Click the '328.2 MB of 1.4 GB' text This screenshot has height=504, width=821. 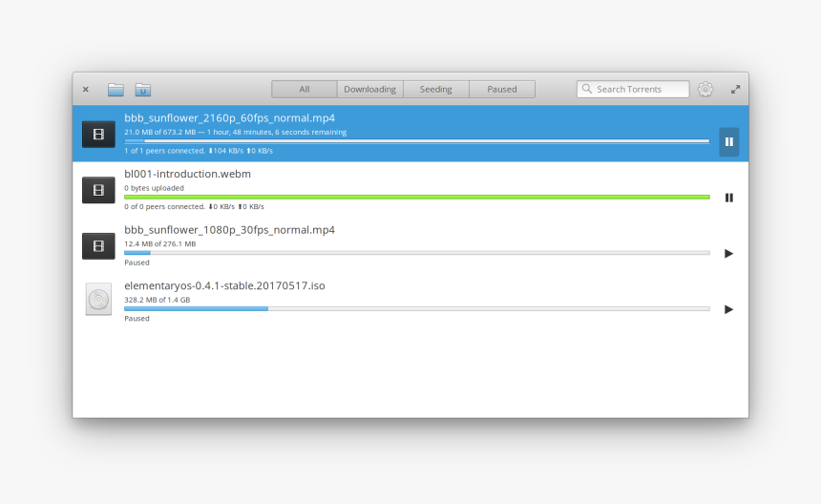coord(158,300)
